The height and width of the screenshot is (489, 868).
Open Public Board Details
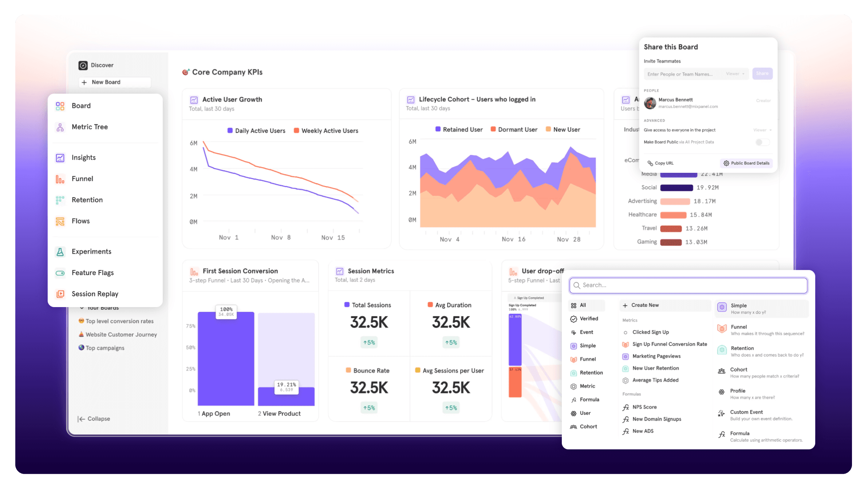746,163
